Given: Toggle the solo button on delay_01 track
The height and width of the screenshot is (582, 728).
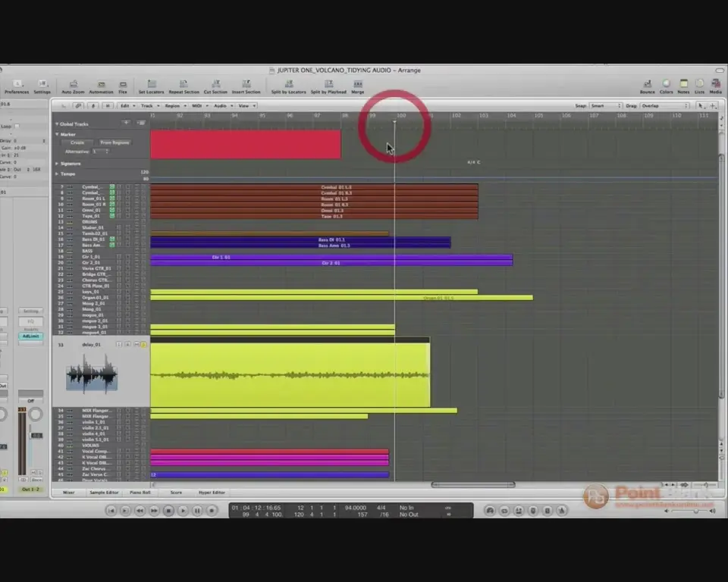Looking at the screenshot, I should click(143, 344).
